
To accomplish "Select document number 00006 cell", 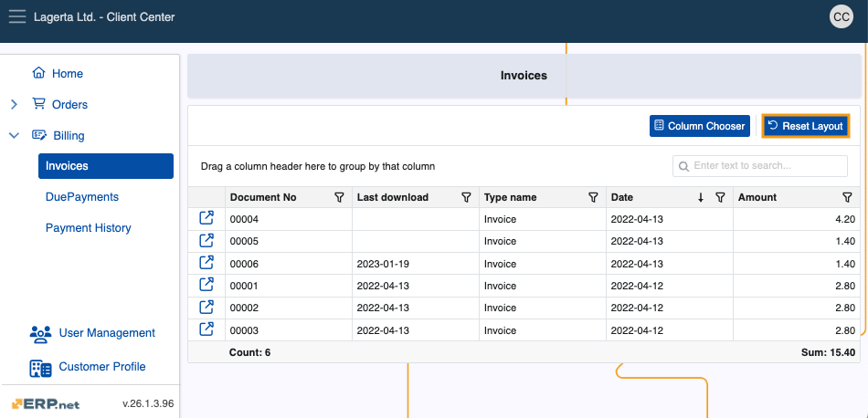I will [289, 264].
